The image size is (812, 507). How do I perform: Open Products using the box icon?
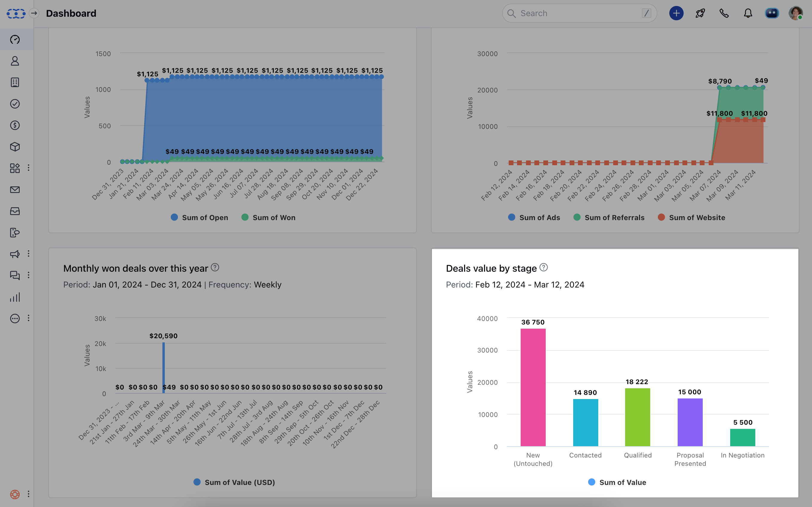(15, 146)
